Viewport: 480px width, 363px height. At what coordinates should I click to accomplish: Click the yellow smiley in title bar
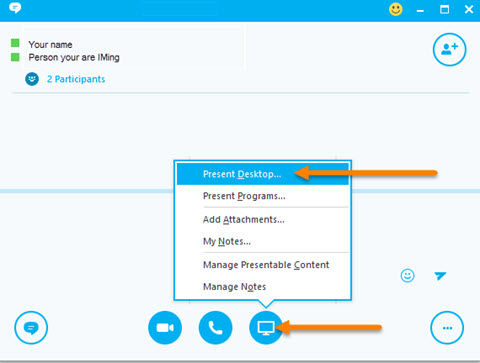[x=396, y=9]
